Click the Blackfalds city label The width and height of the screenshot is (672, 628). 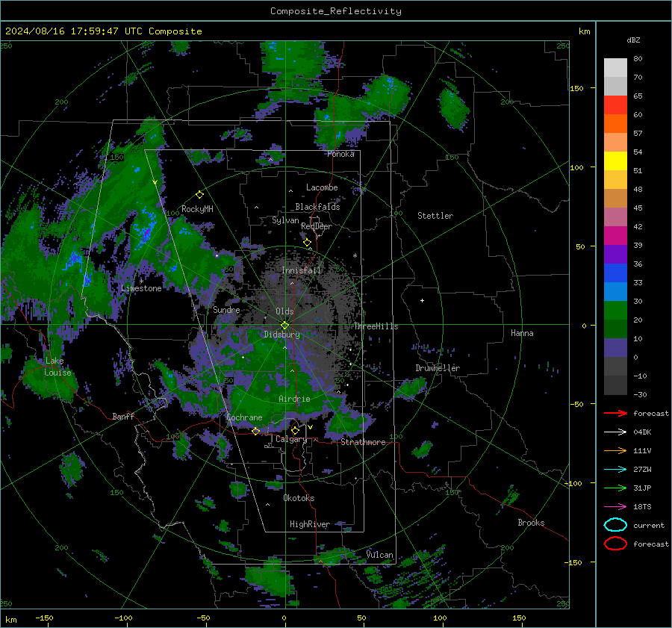click(317, 207)
